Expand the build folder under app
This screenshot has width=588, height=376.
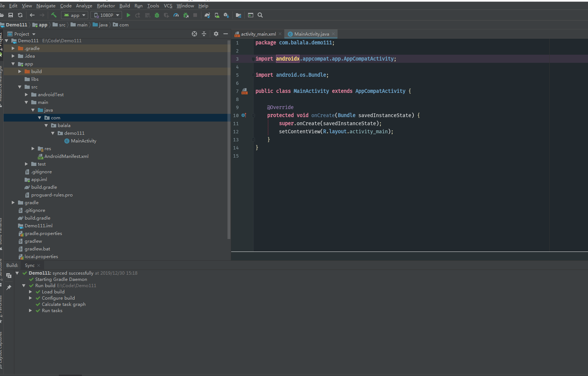click(20, 71)
